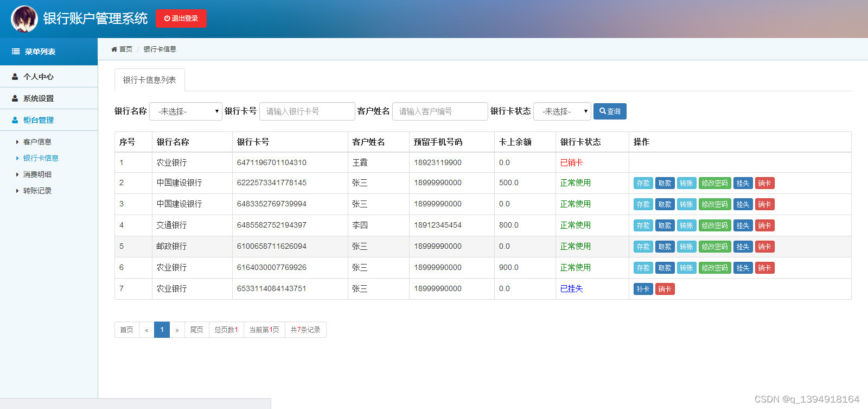Click 修改密码 for 邮政银行 card row
The image size is (868, 409).
point(715,247)
